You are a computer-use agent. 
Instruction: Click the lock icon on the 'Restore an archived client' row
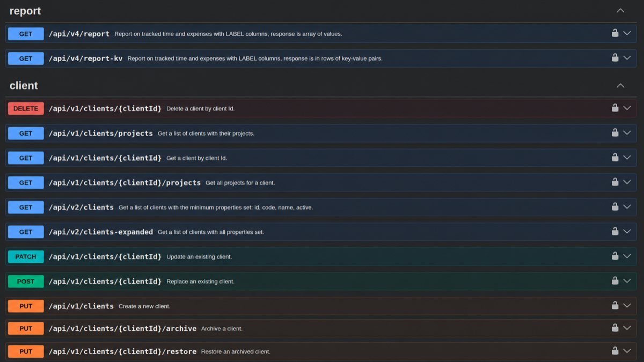tap(615, 351)
